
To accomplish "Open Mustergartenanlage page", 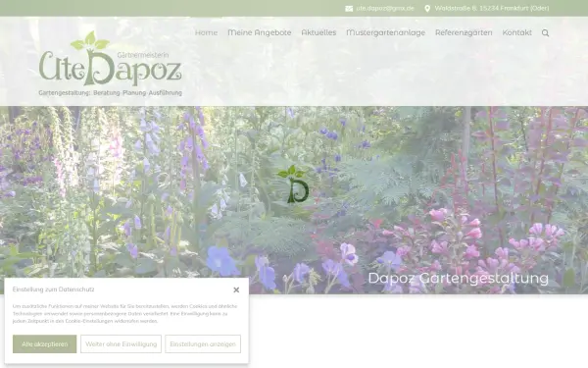I will click(385, 32).
